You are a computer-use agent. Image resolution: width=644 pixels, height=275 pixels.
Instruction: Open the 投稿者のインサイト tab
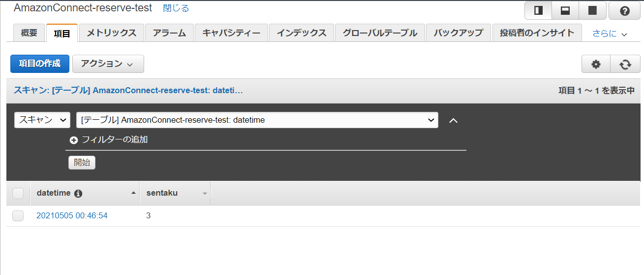537,33
